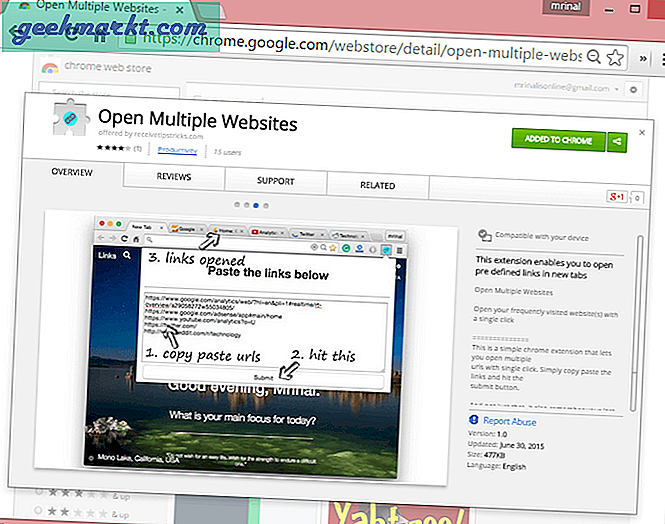
Task: Click the share icon beside Added to Chrome
Action: (617, 140)
